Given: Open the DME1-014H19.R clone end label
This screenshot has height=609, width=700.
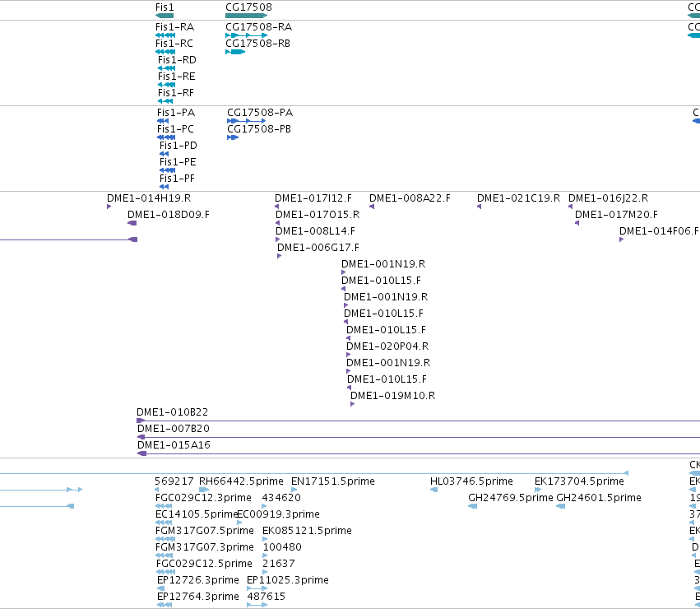Looking at the screenshot, I should tap(149, 198).
